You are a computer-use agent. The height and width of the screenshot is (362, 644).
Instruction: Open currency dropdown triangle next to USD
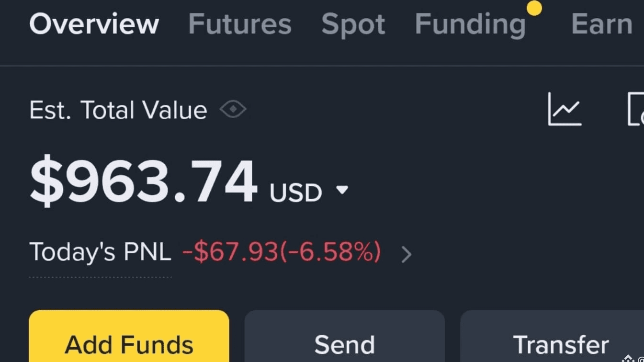click(x=342, y=190)
